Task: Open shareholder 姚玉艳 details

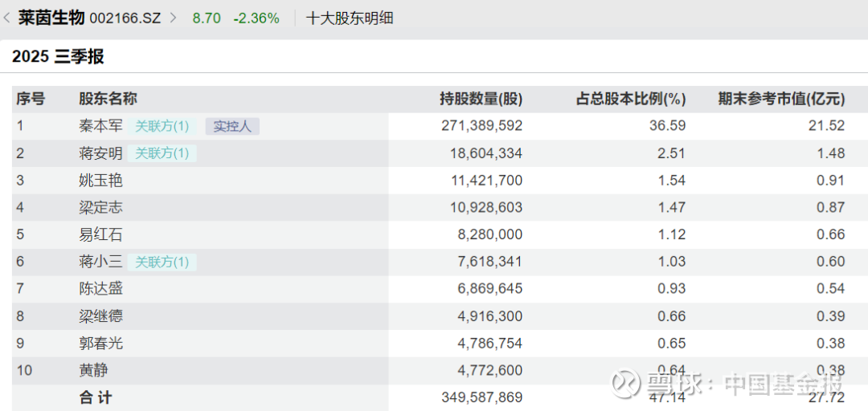Action: click(100, 181)
